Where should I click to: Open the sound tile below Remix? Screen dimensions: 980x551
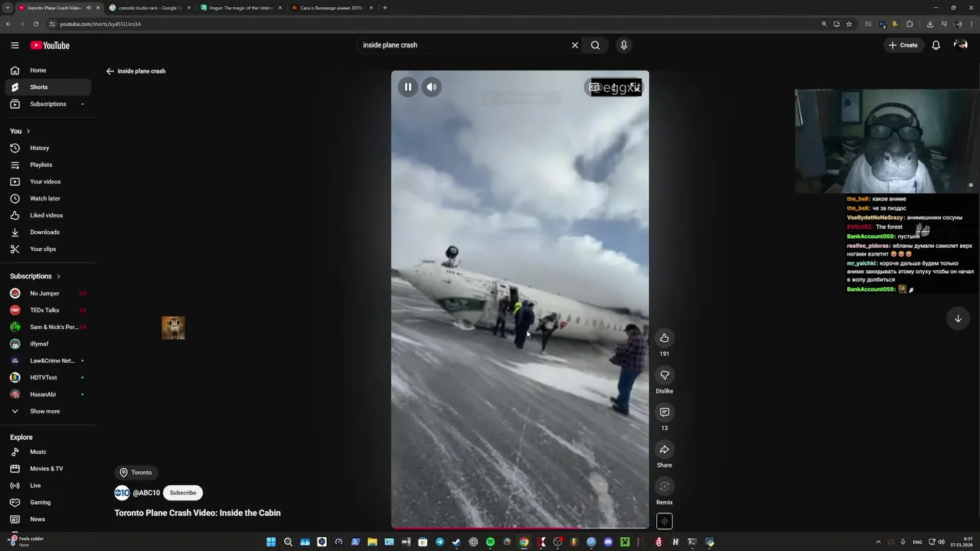pyautogui.click(x=665, y=521)
